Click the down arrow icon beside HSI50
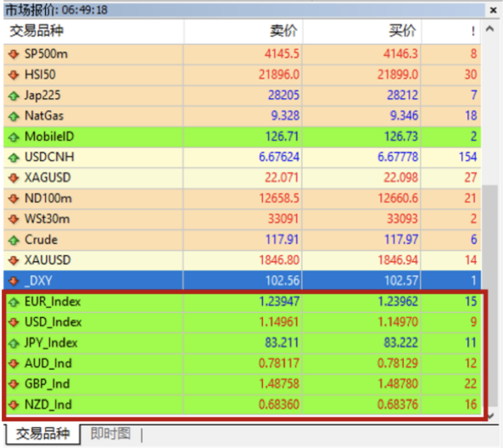 coord(14,75)
